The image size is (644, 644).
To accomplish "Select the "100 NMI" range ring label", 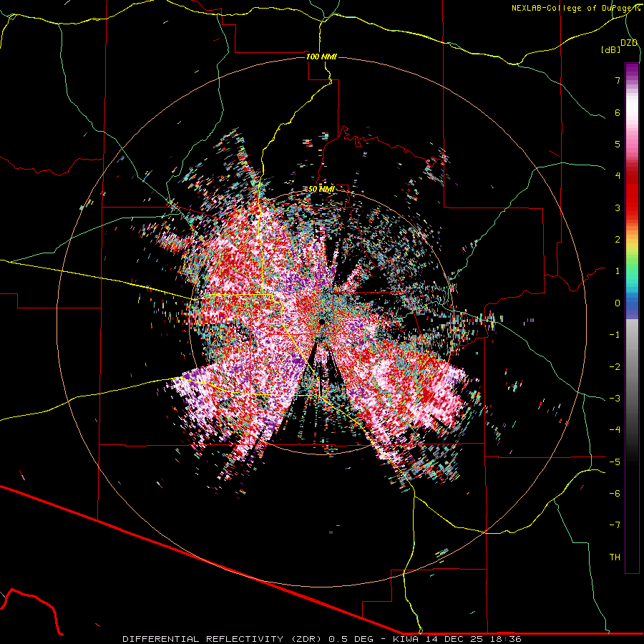I will coord(321,57).
